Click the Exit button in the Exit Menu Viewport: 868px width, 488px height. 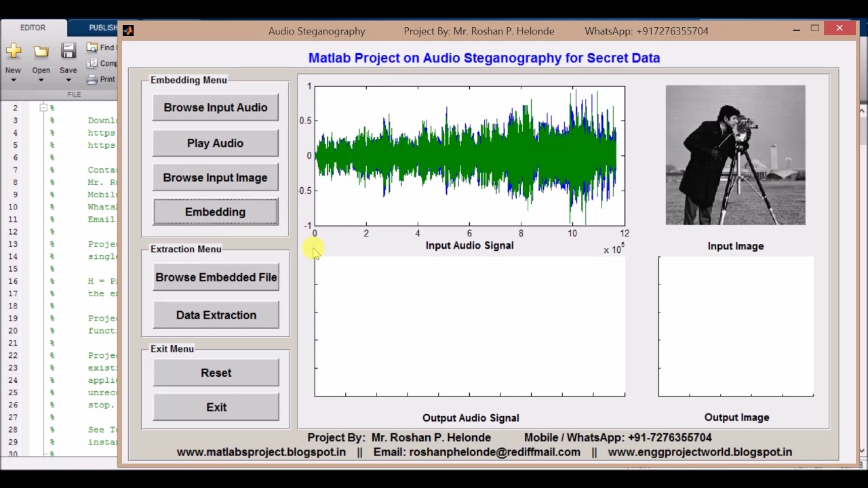coord(216,407)
